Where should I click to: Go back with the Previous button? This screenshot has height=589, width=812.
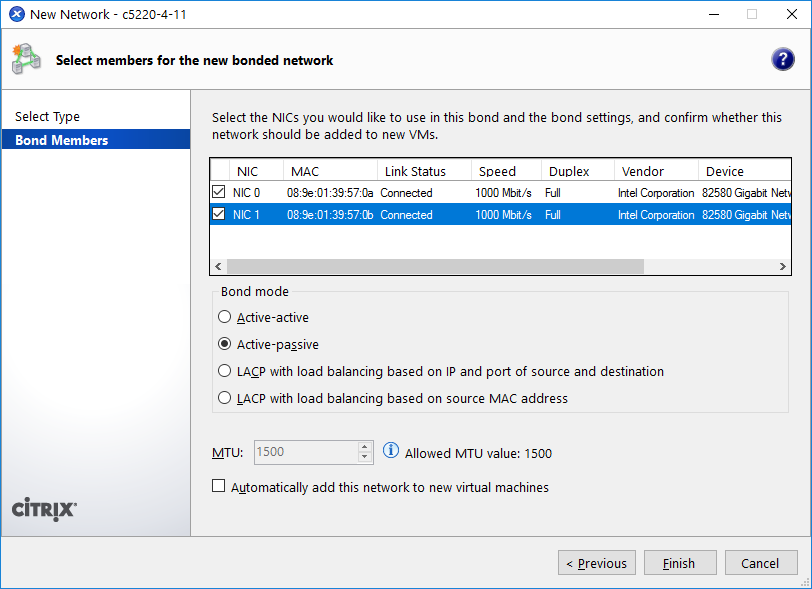point(597,563)
